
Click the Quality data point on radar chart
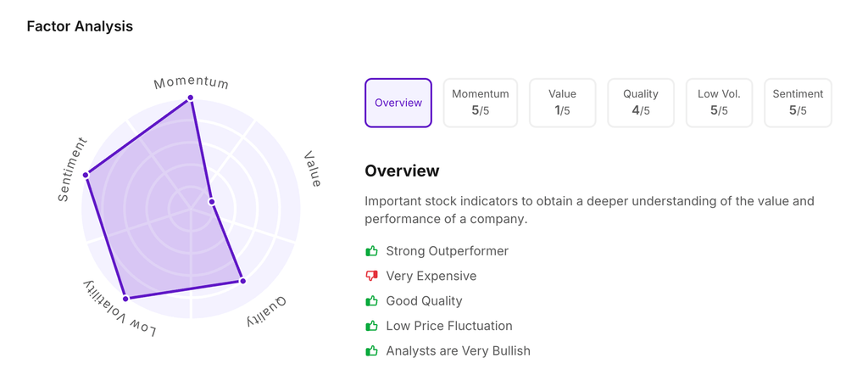(x=242, y=281)
